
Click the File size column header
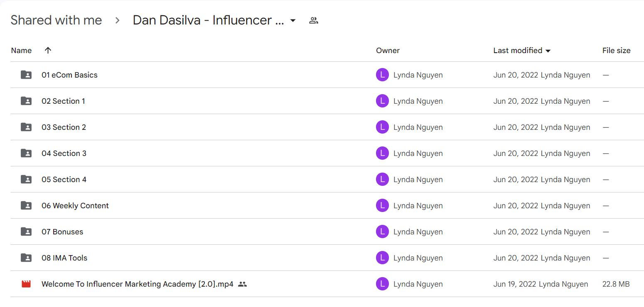point(616,51)
